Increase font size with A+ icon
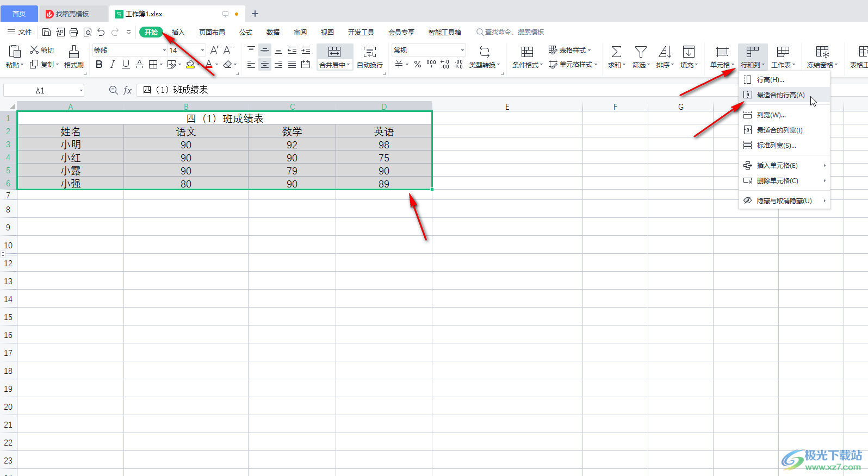Viewport: 868px width, 476px height. [x=214, y=50]
